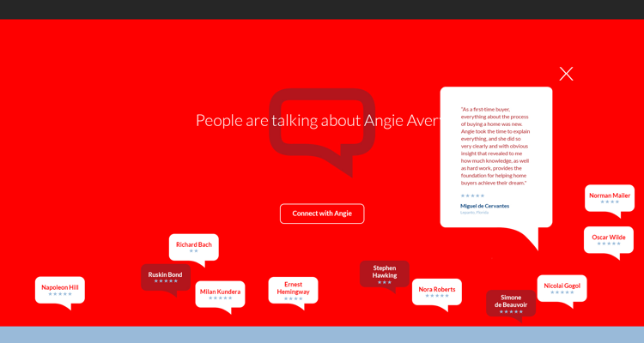Click the first-time buyer testimonial quote text
The image size is (644, 343).
pos(495,146)
